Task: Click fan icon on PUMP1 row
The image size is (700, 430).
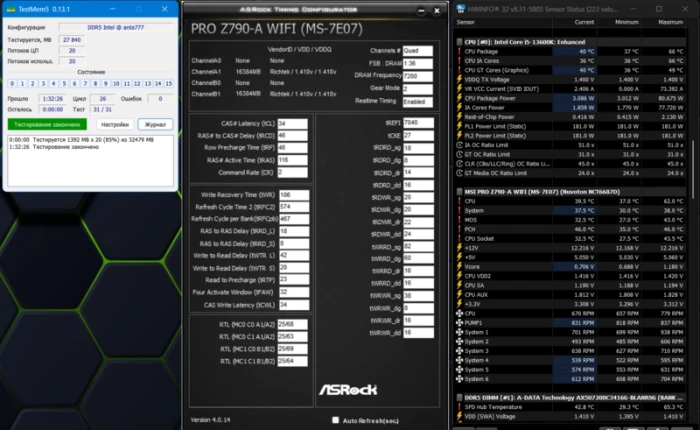Action: 459,323
